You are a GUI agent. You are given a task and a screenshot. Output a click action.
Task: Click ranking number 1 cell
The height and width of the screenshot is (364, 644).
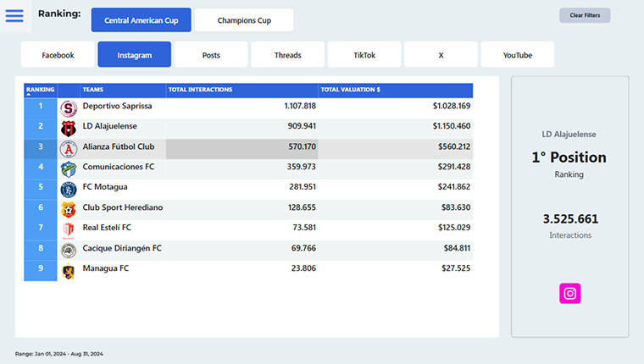[x=41, y=108]
